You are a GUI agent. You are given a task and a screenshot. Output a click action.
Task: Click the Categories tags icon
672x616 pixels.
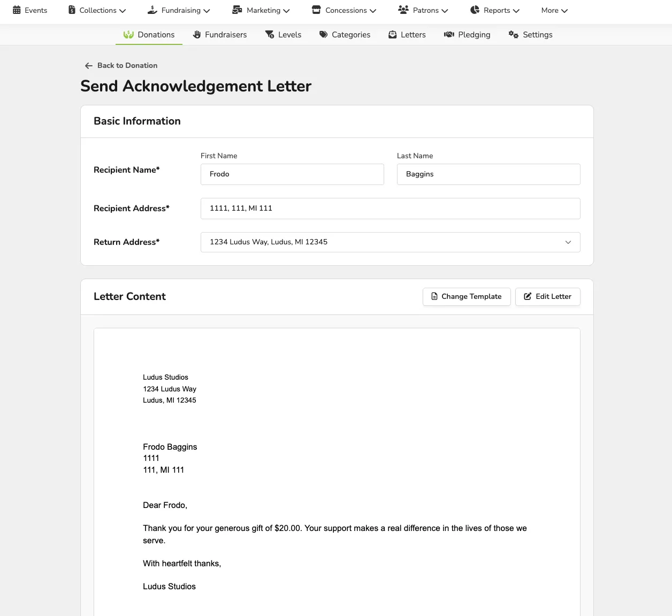[324, 35]
